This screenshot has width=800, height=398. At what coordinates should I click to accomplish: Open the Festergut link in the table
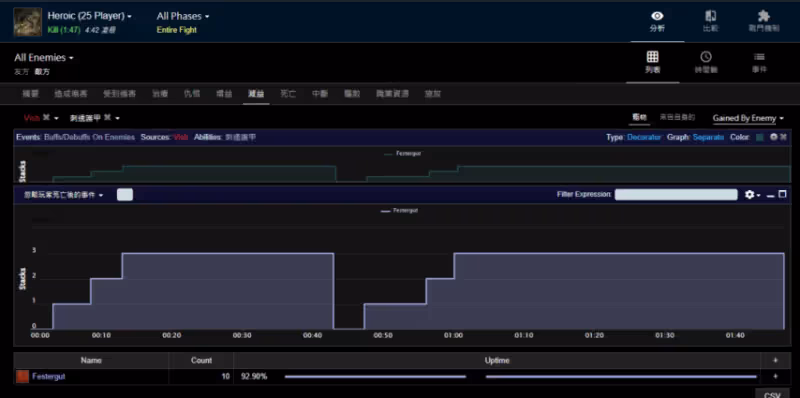point(48,377)
